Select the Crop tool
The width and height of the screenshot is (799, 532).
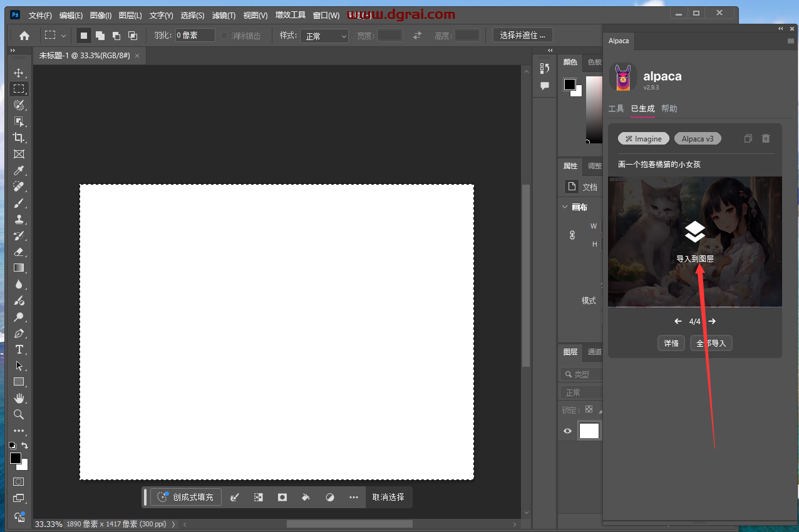pyautogui.click(x=19, y=138)
